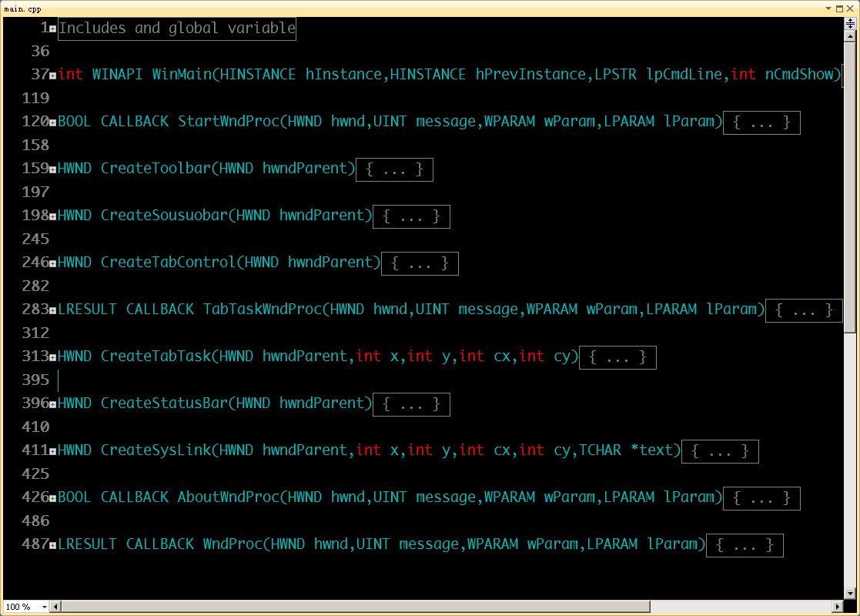This screenshot has height=616, width=860.
Task: Click the 'StartWndProc' function name
Action: (229, 122)
